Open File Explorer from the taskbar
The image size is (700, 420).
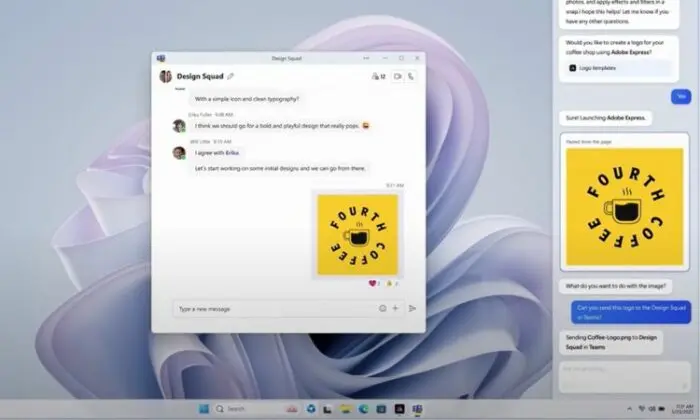[346, 409]
